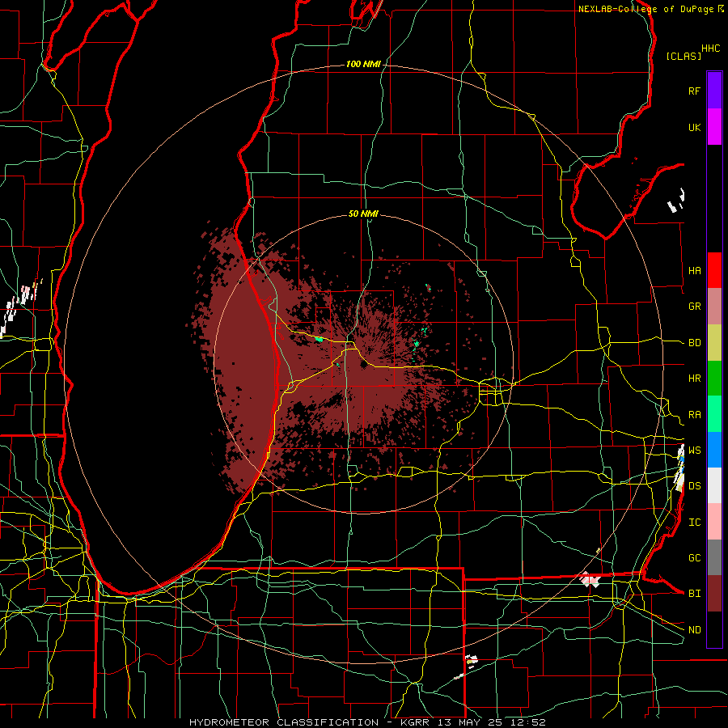Click the RF legend label
728x728 pixels.
tap(695, 91)
